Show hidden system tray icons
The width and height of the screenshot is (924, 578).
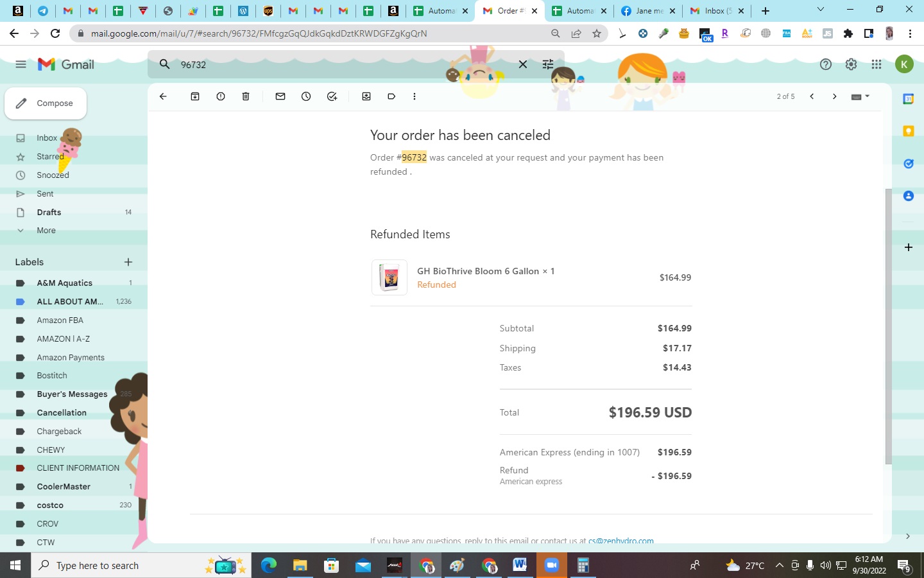tap(779, 566)
